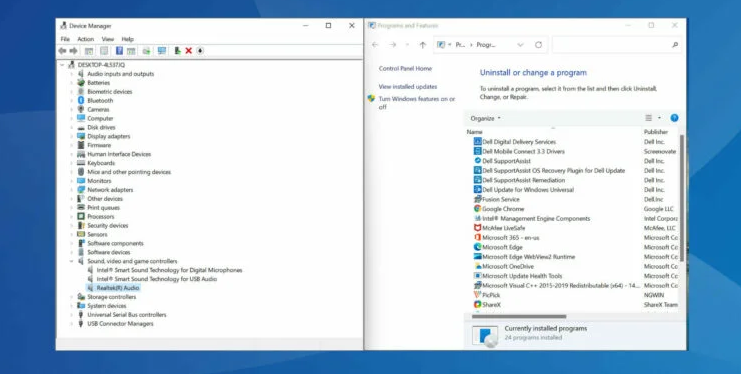Click the vertical scrollbar in programs list
741x374 pixels.
pyautogui.click(x=681, y=198)
